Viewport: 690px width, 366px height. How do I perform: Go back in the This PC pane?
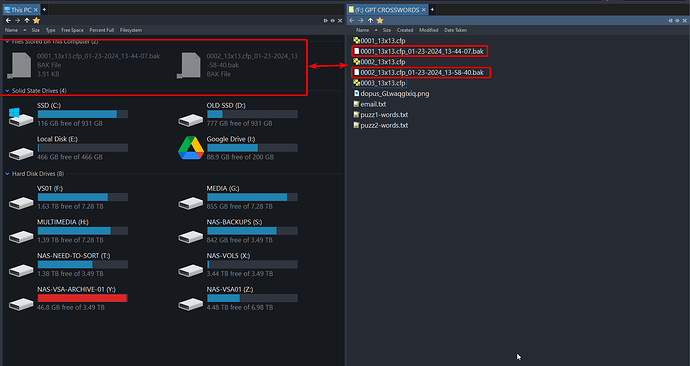click(8, 20)
